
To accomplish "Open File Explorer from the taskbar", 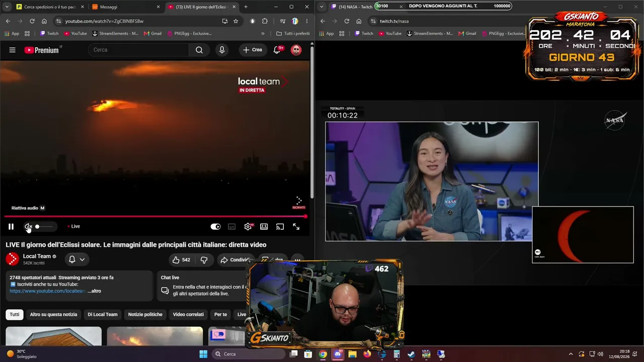I will [352, 354].
